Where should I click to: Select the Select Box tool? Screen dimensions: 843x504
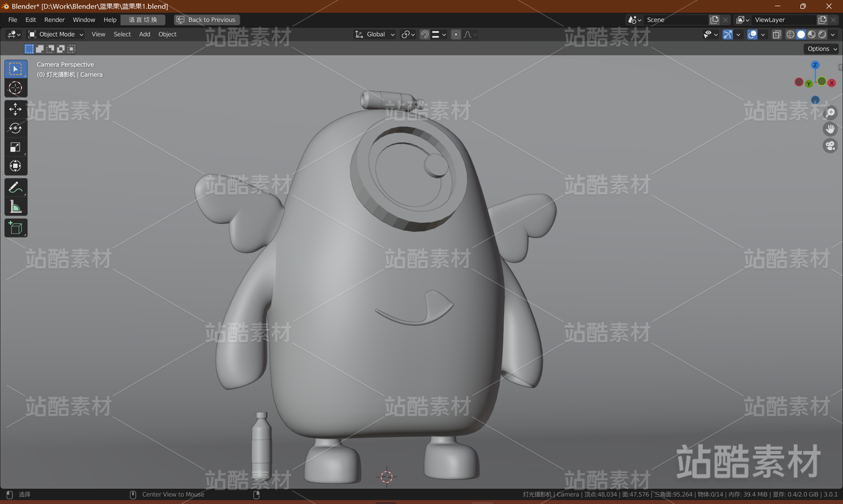pos(16,69)
